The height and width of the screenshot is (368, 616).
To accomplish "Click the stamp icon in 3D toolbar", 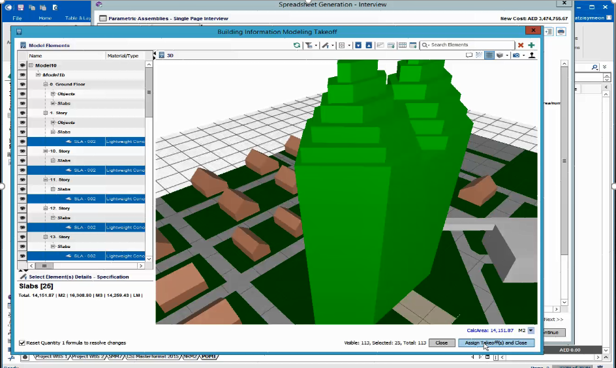I will [x=532, y=55].
